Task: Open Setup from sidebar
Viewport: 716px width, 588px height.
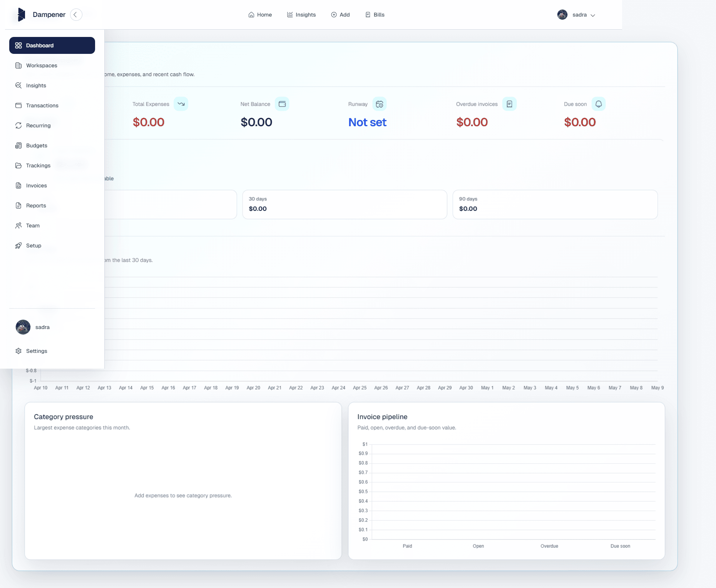Action: coord(52,246)
